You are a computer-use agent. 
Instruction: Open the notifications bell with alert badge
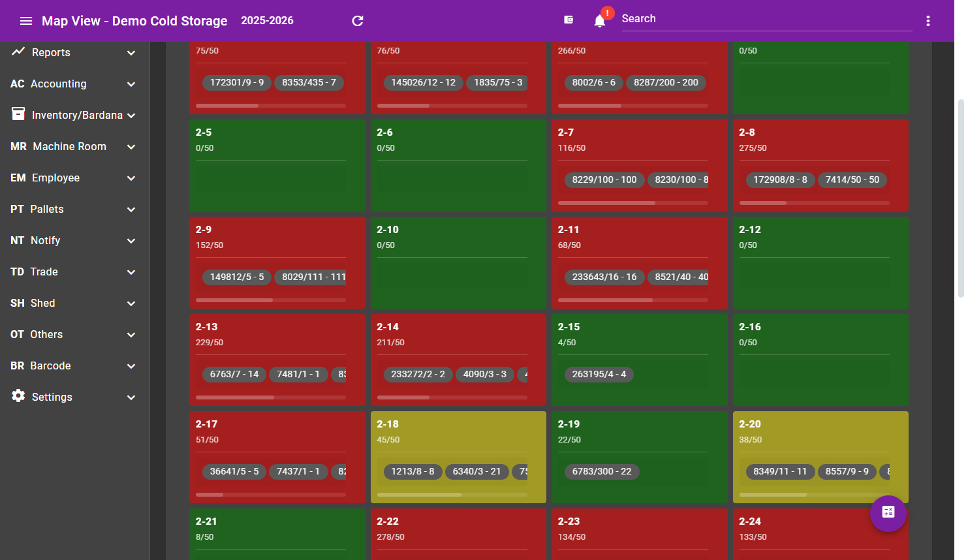click(x=599, y=20)
